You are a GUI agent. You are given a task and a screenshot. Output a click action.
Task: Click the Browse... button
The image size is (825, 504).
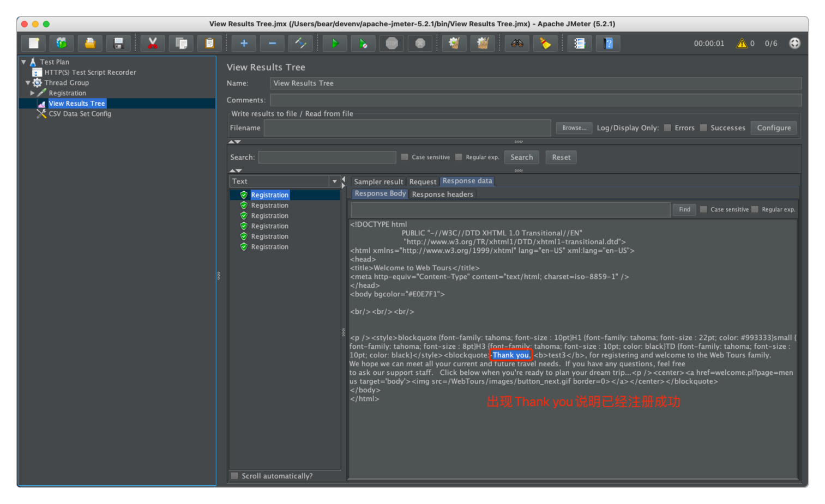574,127
